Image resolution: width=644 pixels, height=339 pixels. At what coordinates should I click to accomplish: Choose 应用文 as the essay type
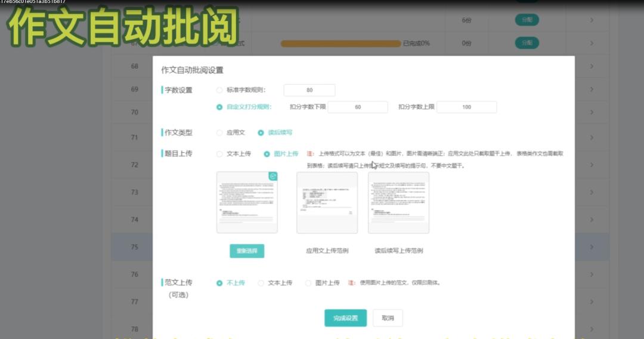(219, 132)
